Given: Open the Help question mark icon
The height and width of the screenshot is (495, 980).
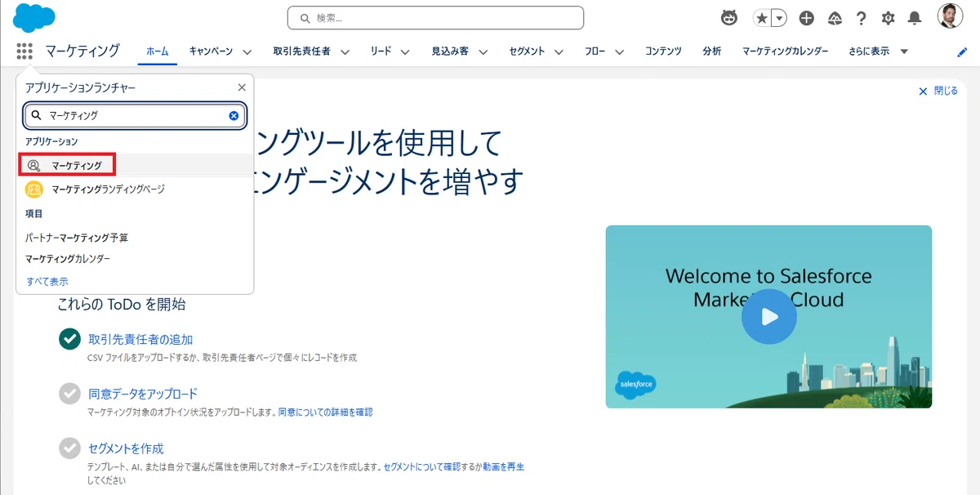Looking at the screenshot, I should click(x=861, y=18).
